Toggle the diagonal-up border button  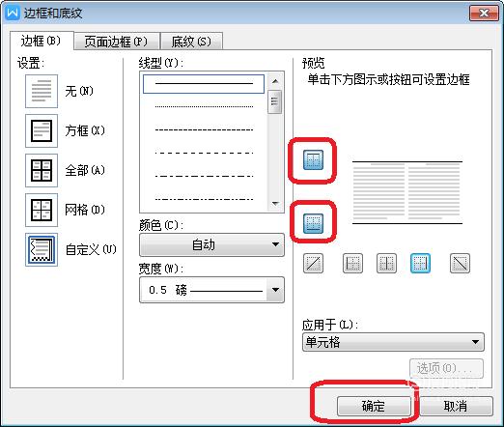[x=313, y=264]
